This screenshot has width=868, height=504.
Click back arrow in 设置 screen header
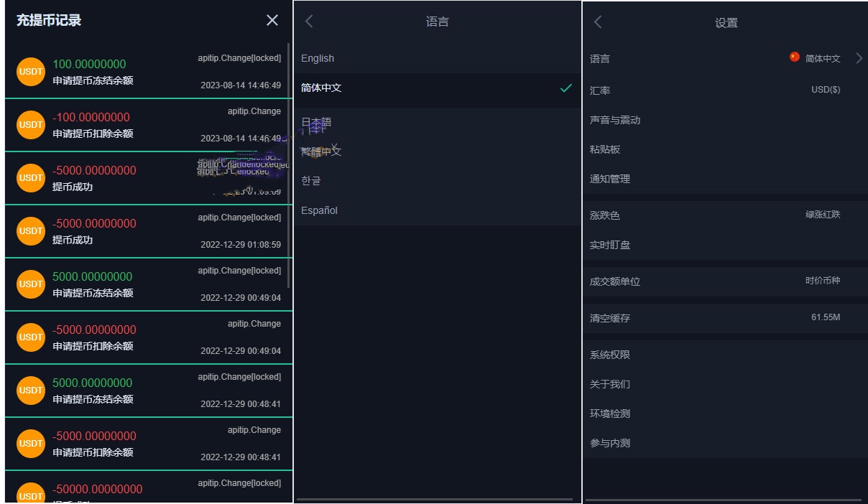(598, 22)
